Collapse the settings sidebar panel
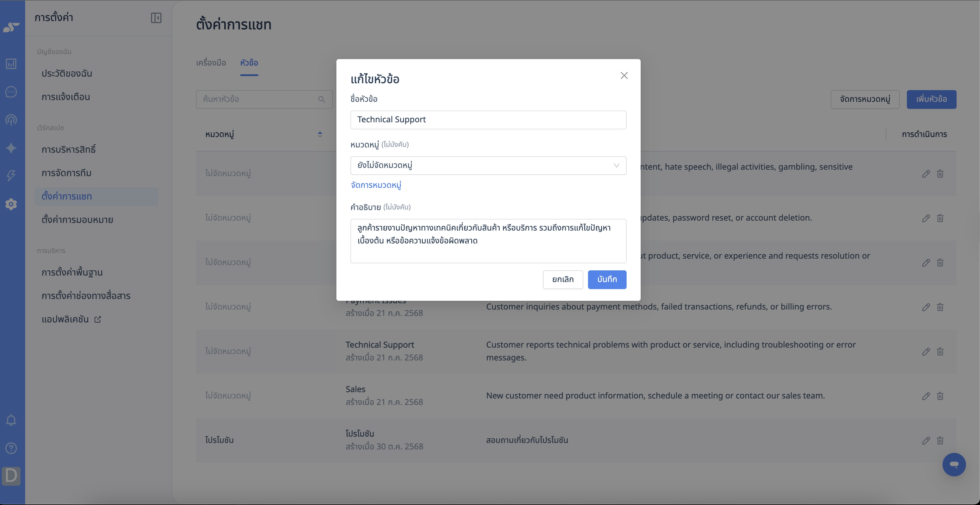980x505 pixels. pos(156,18)
